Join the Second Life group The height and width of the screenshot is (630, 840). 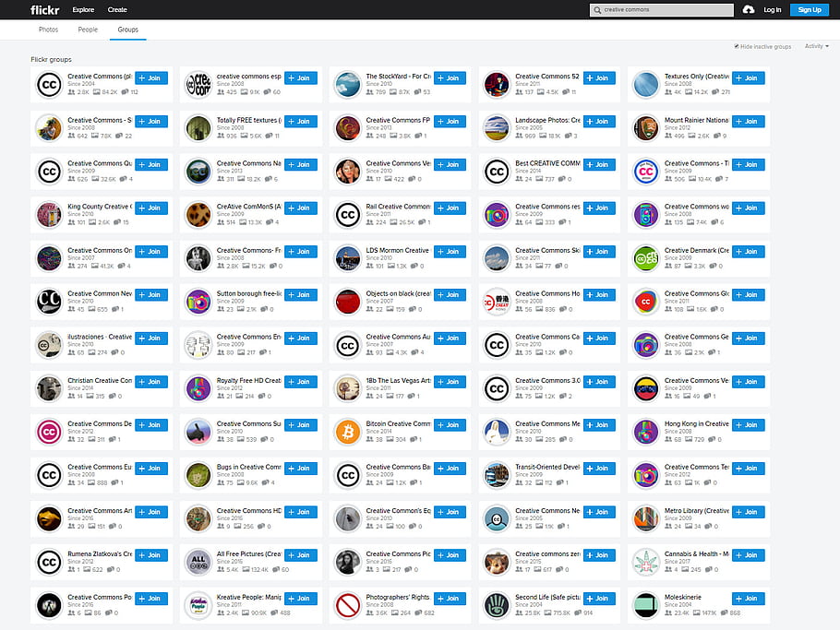point(599,599)
